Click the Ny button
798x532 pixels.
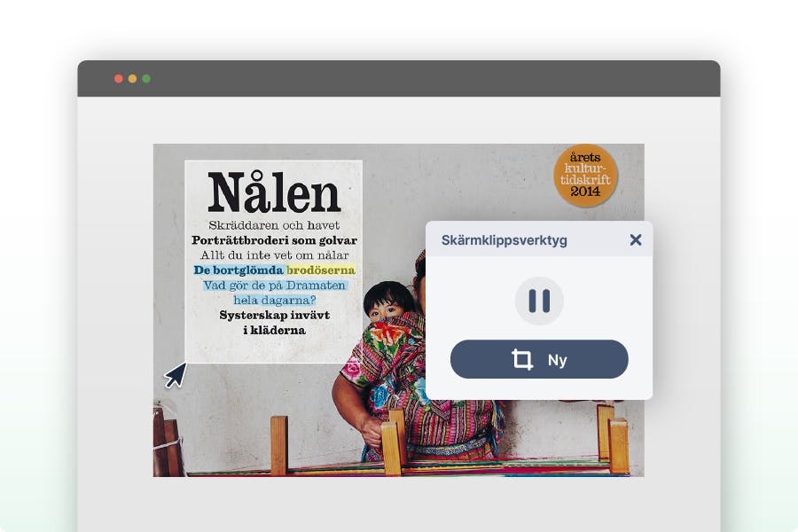click(x=539, y=359)
